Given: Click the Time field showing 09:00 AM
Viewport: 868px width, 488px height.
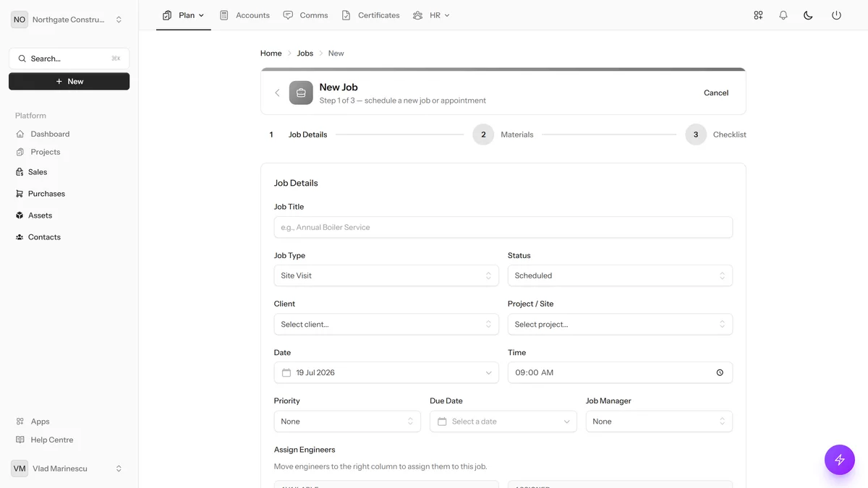Looking at the screenshot, I should click(620, 372).
